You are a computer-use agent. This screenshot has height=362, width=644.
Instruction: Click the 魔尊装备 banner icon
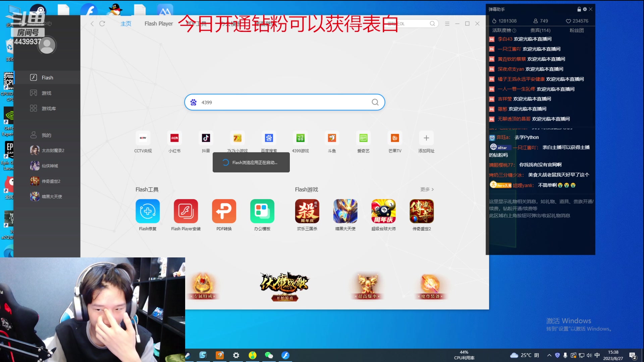430,286
